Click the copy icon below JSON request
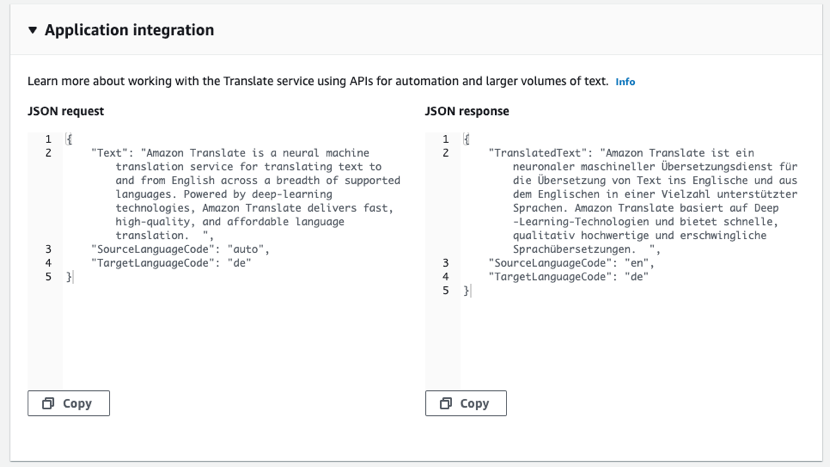This screenshot has width=830, height=467. [48, 403]
